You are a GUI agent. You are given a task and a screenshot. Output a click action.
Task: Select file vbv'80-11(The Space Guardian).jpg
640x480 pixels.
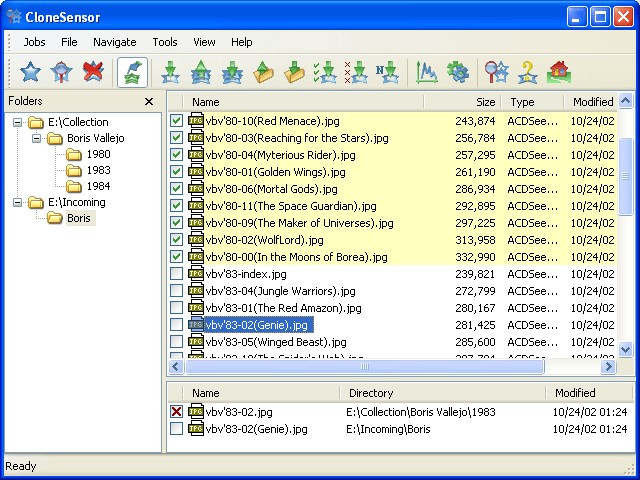tap(291, 206)
